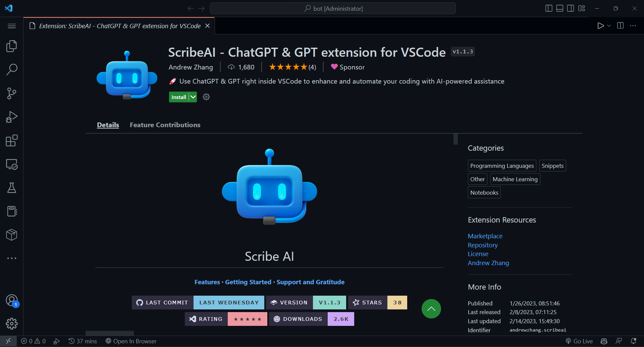
Task: Click green scroll-to-top arrow button
Action: [x=431, y=309]
